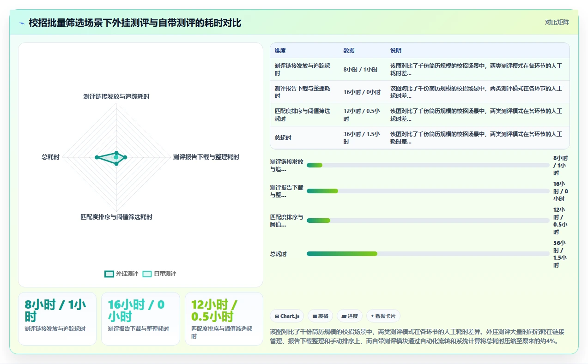Click the 数据卡片 tag chip
Screen dimensions: 588x364
tap(383, 316)
